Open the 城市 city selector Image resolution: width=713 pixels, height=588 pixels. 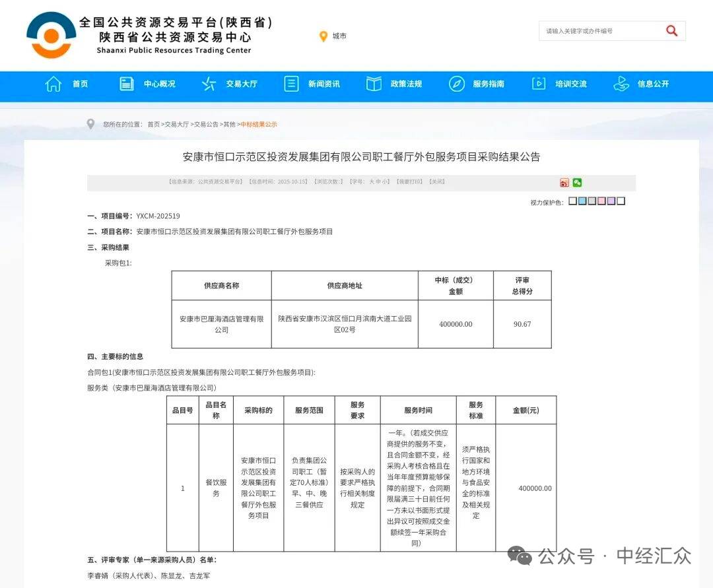(339, 36)
